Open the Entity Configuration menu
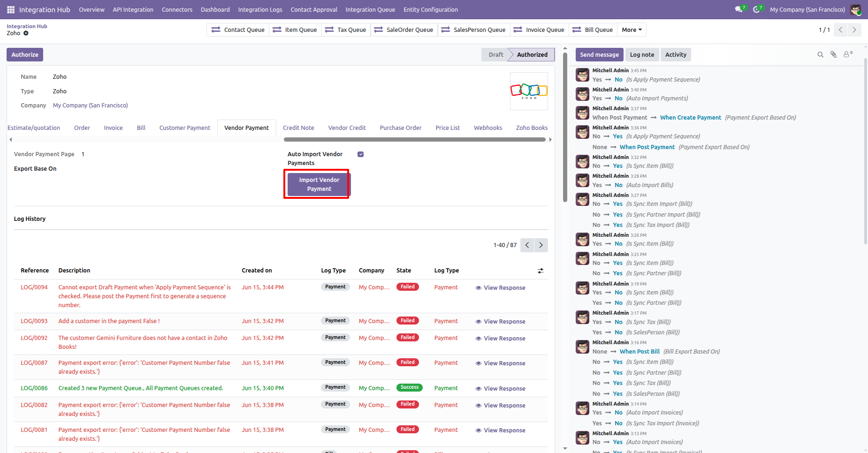868x453 pixels. click(x=431, y=9)
